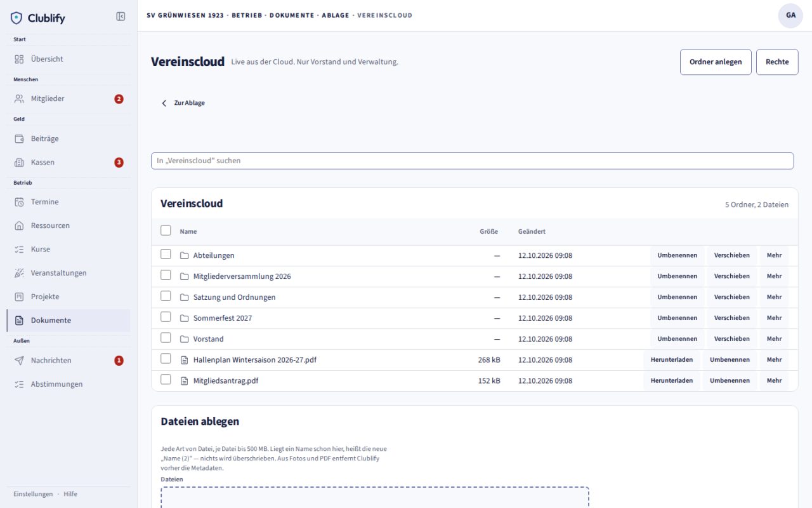Check the Abteilungen folder checkbox
Viewport: 812px width, 508px height.
[x=166, y=254]
